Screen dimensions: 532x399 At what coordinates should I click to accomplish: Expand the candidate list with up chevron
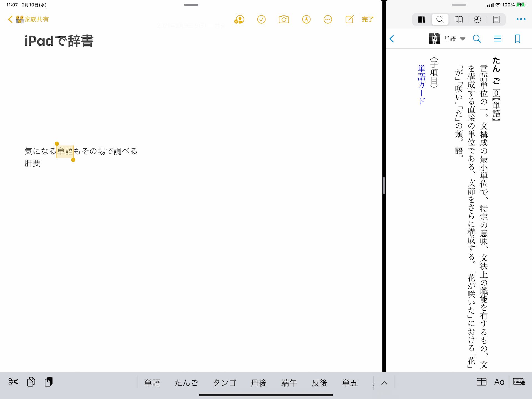384,383
